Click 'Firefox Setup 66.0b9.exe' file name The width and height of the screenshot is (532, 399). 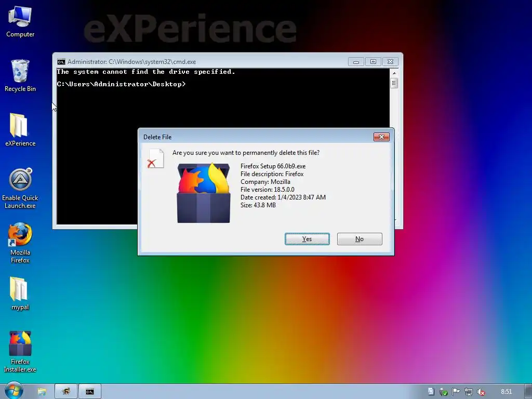click(x=273, y=166)
